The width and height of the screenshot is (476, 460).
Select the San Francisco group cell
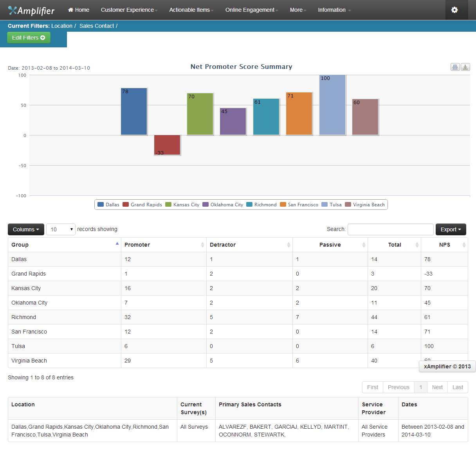point(65,332)
